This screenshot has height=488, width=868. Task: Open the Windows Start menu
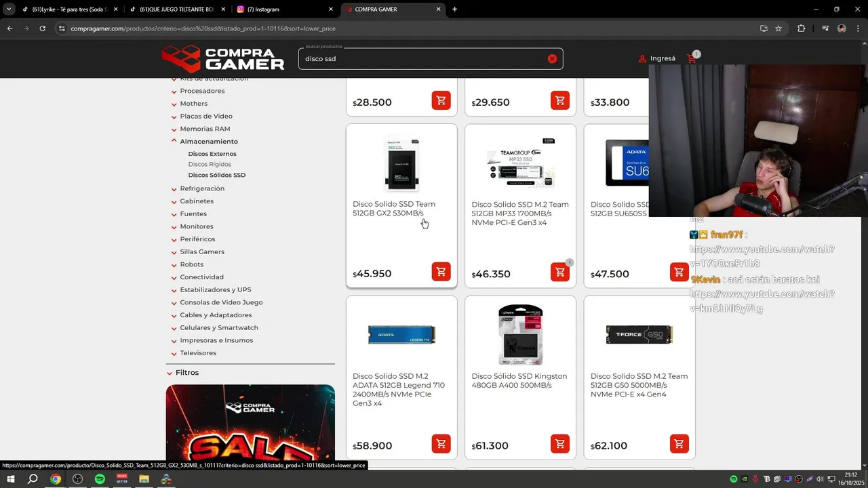(11, 479)
